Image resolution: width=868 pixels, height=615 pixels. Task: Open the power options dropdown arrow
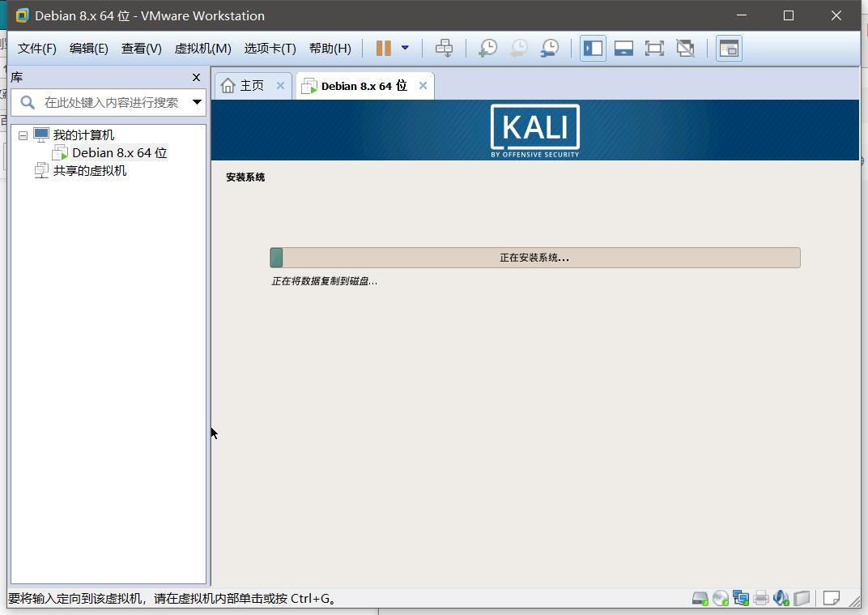click(405, 48)
